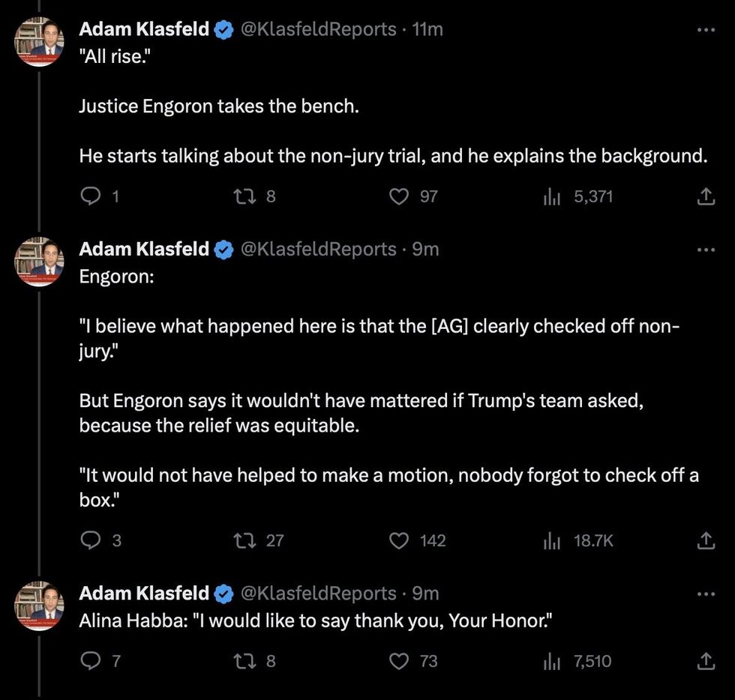View analytics showing 18.7K views

click(552, 540)
